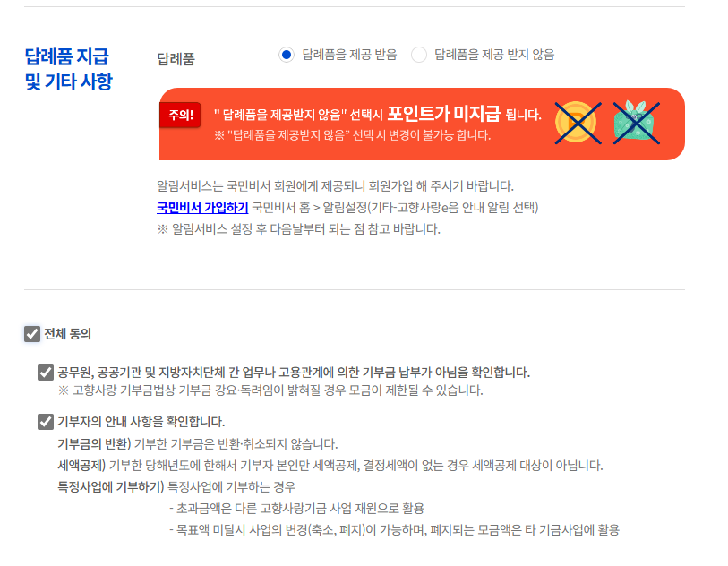
Task: Click the 답례품을 제공 받지 않음 label text
Action: 494,55
